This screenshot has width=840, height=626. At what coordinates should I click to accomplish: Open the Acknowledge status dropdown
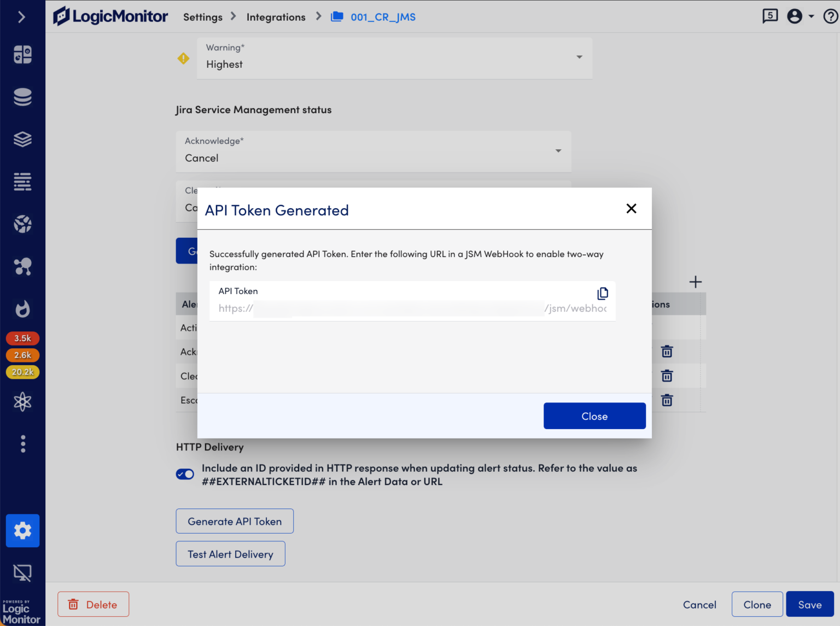558,151
